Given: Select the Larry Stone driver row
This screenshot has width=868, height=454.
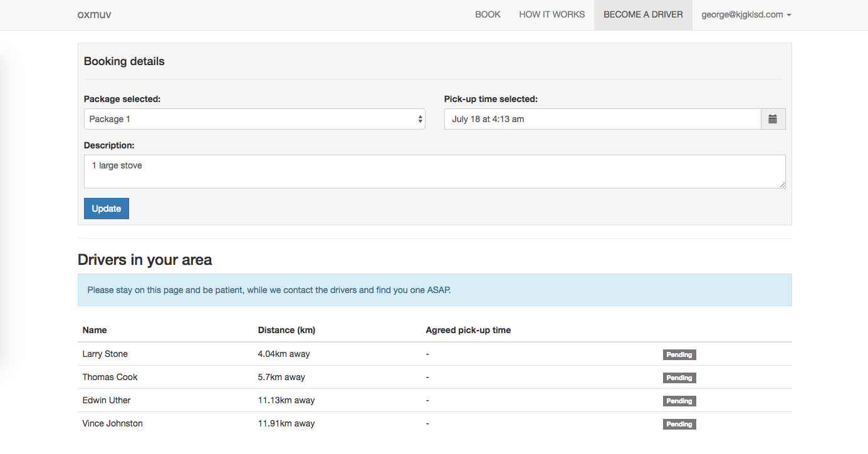Looking at the screenshot, I should 105,354.
